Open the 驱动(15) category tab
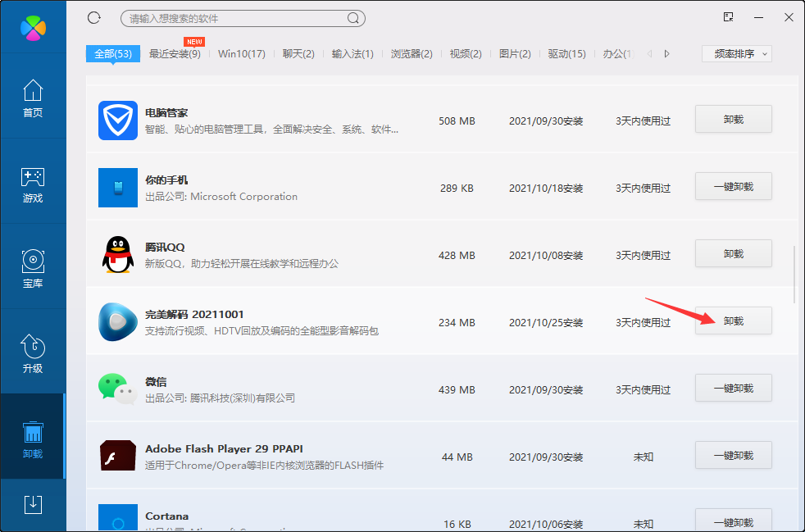The height and width of the screenshot is (532, 805). coord(565,52)
